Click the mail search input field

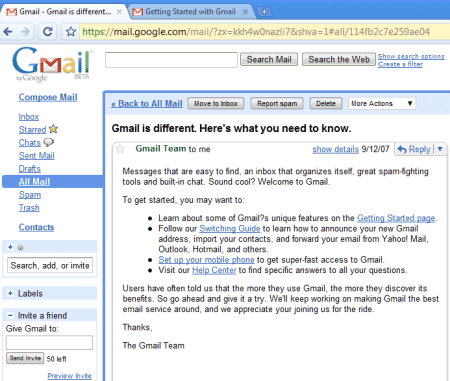pos(171,60)
